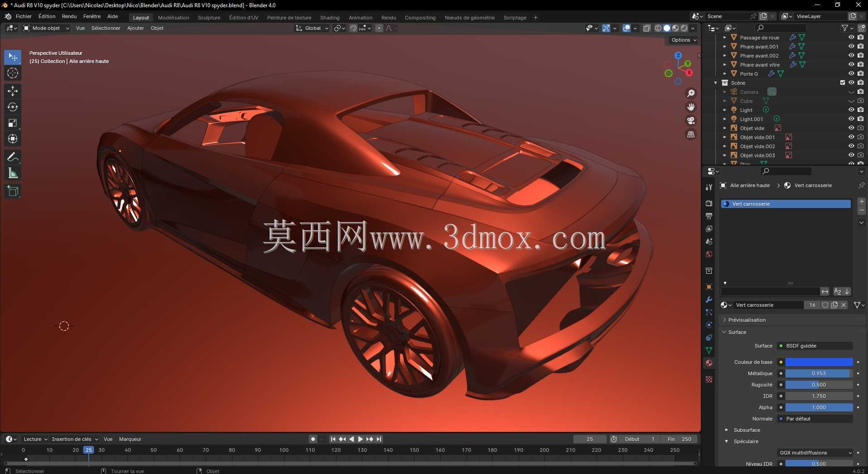Open the Material properties tab
This screenshot has height=474, width=868.
[x=709, y=363]
